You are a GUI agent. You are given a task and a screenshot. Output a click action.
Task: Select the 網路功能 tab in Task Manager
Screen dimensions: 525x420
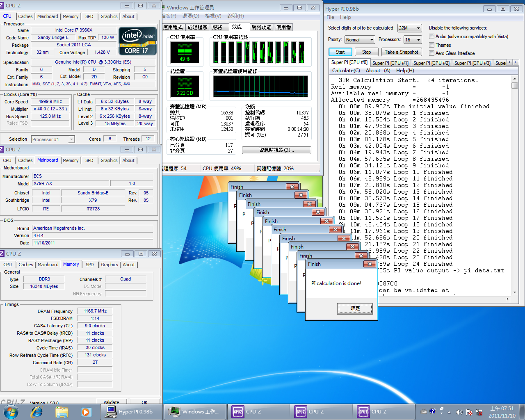coord(261,27)
